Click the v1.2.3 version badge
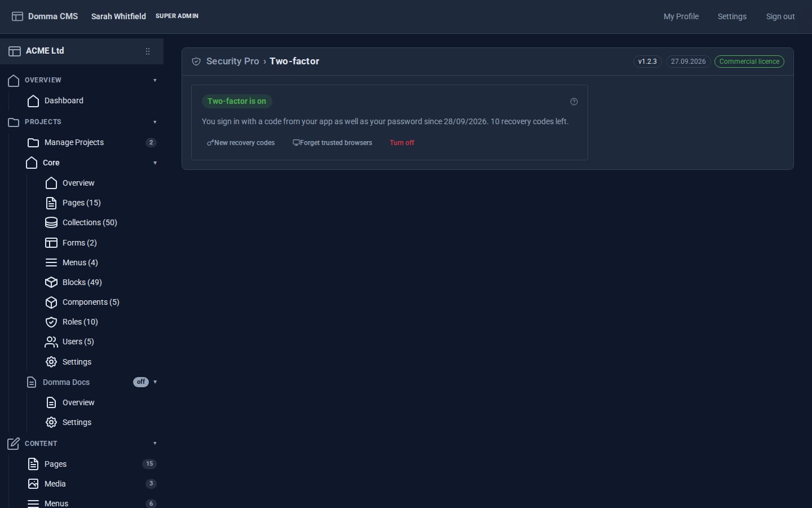Viewport: 812px width, 508px height. pos(647,62)
